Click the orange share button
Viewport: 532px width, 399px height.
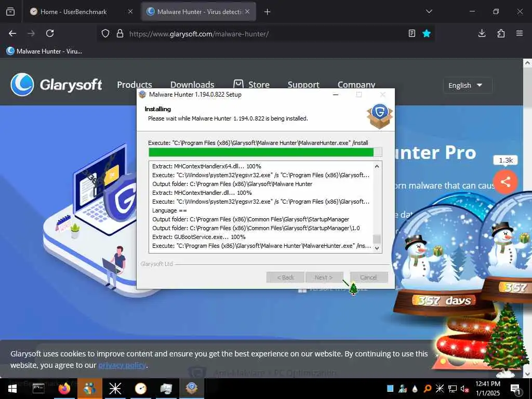coord(505,182)
